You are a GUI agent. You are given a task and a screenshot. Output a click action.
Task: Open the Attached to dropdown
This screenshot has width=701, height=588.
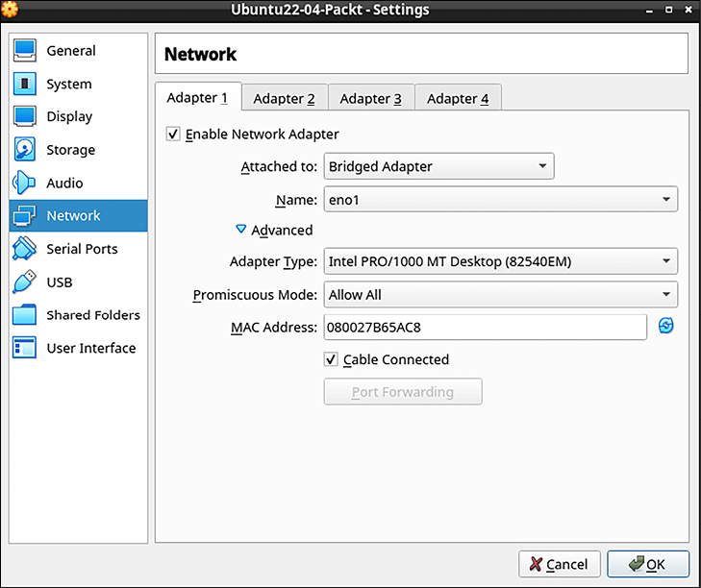tap(438, 166)
